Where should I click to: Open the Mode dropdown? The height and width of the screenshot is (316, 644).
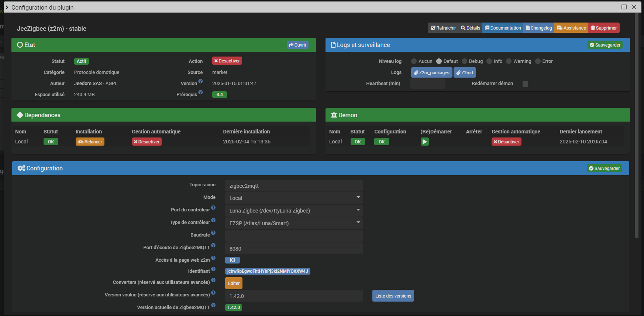[x=294, y=198]
